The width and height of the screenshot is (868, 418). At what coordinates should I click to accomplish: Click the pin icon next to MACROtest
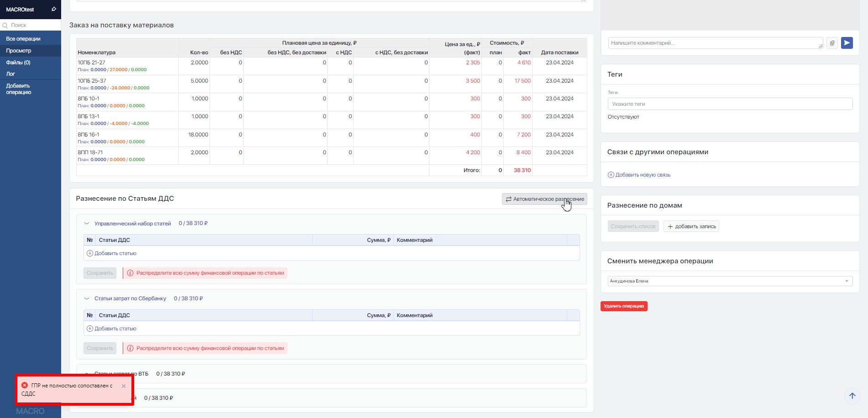53,9
